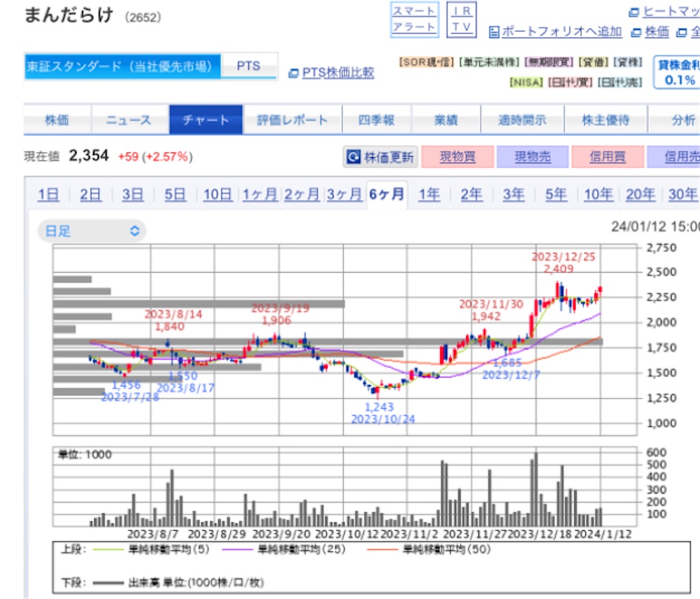The width and height of the screenshot is (700, 599).
Task: Open the 日足 candle interval dropdown
Action: click(92, 231)
